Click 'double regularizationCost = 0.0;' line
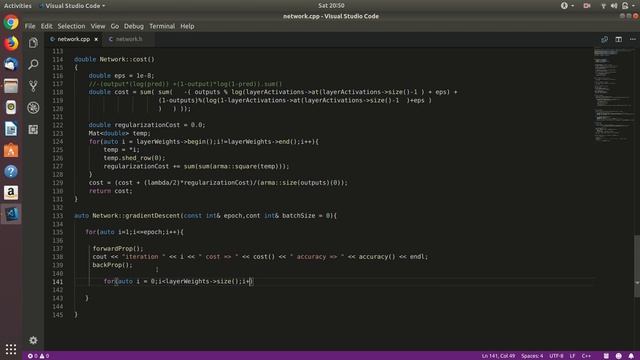 point(147,125)
